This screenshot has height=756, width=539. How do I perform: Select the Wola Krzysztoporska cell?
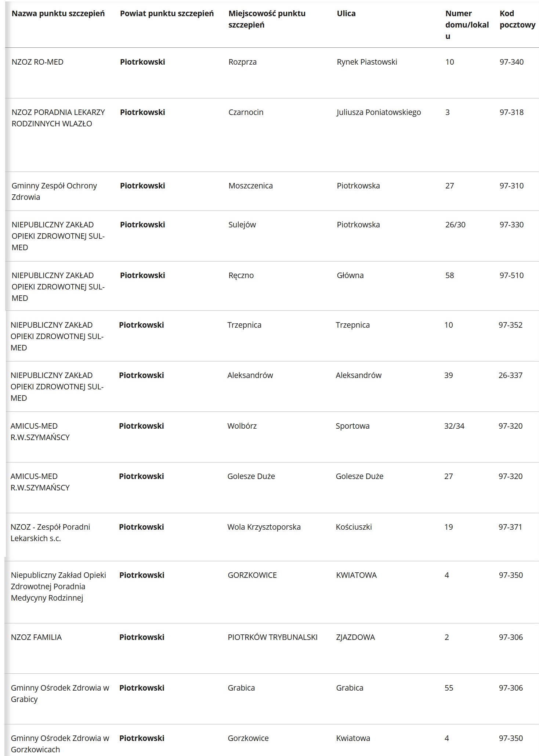click(x=264, y=527)
